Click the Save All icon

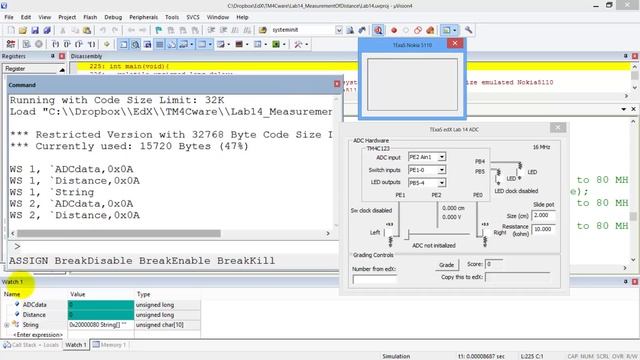point(47,30)
